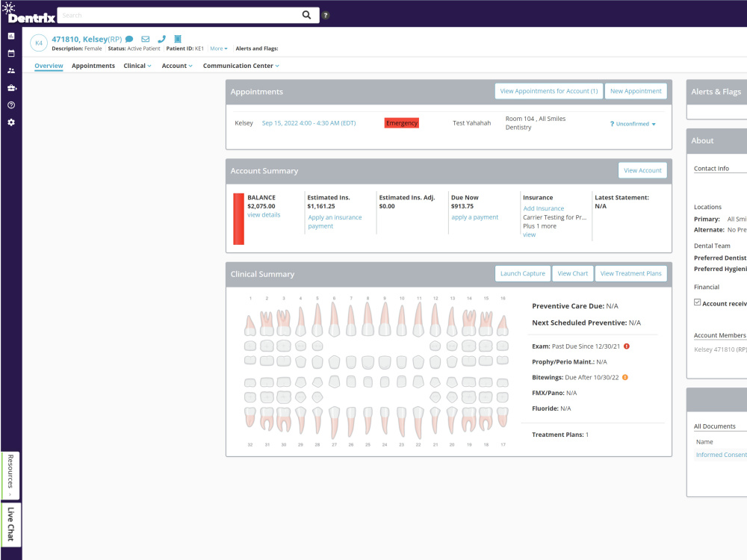Click the view link under Insurance
This screenshot has height=560, width=747.
530,234
